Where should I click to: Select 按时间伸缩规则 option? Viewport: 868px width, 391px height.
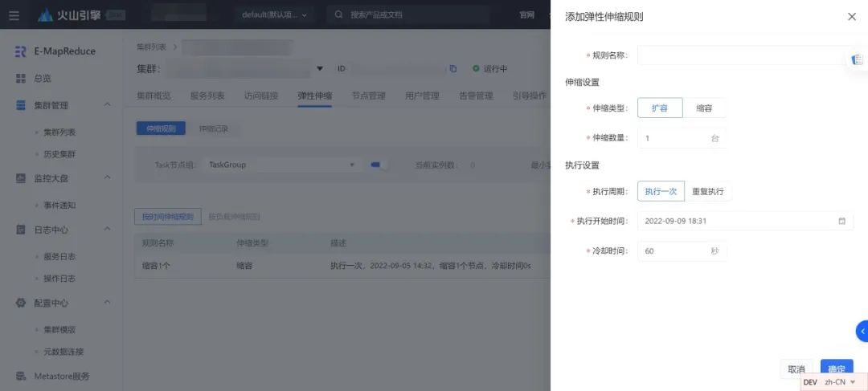[168, 217]
